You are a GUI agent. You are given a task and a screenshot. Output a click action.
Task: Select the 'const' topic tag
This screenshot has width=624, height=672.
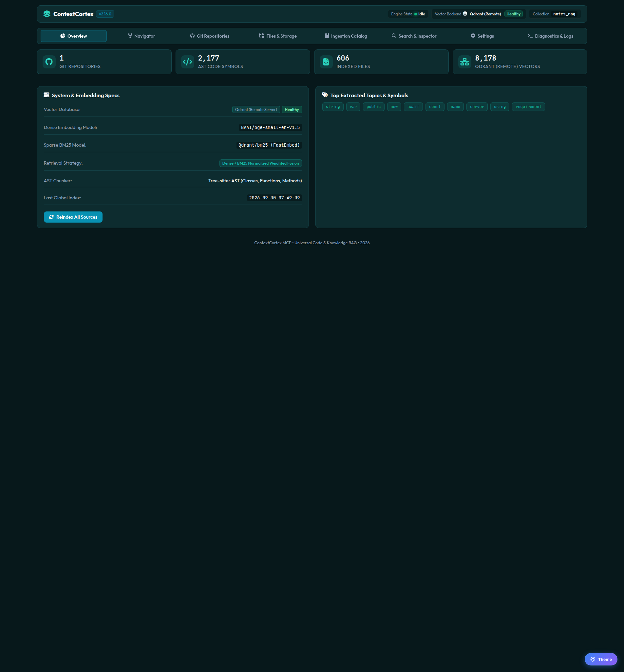pos(435,107)
